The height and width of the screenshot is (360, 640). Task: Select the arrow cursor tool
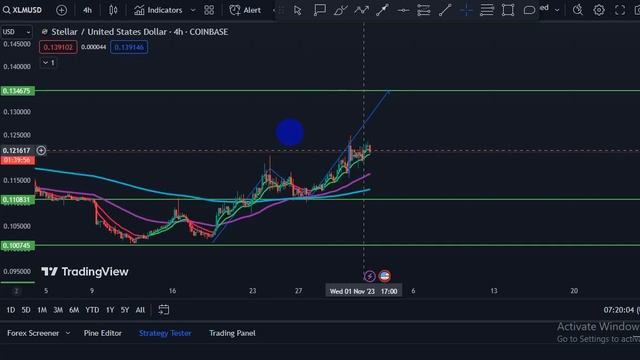click(298, 10)
